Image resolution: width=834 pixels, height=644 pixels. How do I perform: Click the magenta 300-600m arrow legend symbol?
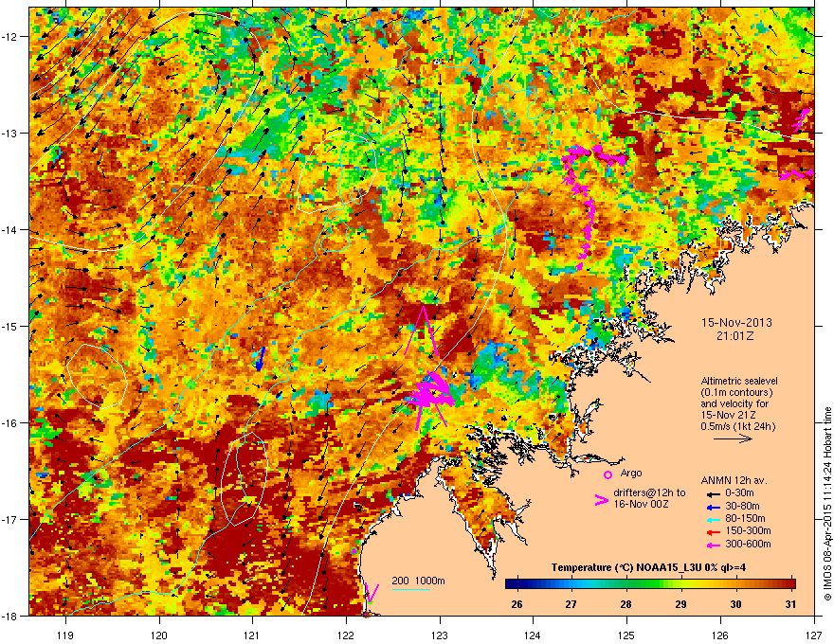(x=714, y=545)
